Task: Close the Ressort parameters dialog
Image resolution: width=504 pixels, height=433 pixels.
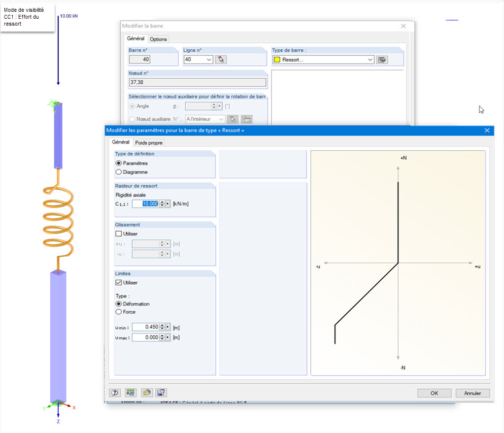Action: [x=487, y=130]
